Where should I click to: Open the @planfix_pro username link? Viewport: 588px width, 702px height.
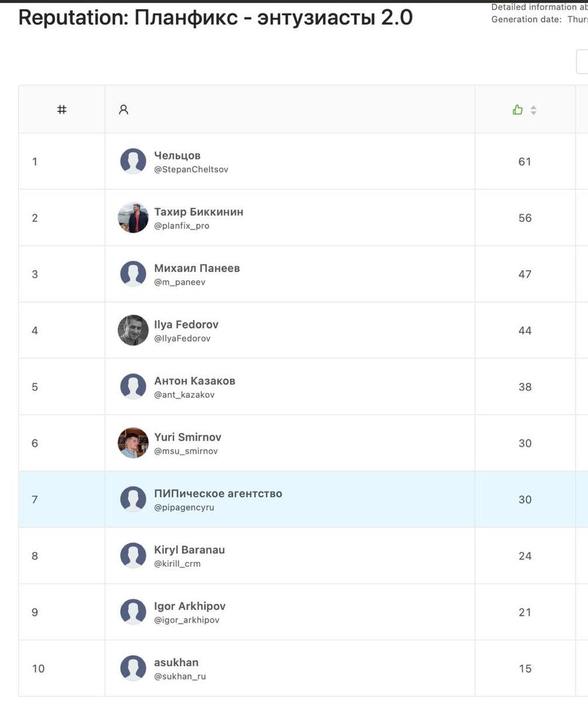[x=182, y=226]
